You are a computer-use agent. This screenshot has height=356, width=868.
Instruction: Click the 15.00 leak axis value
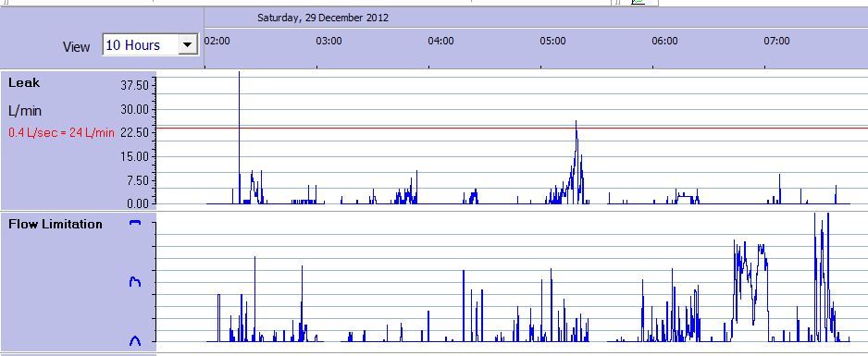click(134, 156)
